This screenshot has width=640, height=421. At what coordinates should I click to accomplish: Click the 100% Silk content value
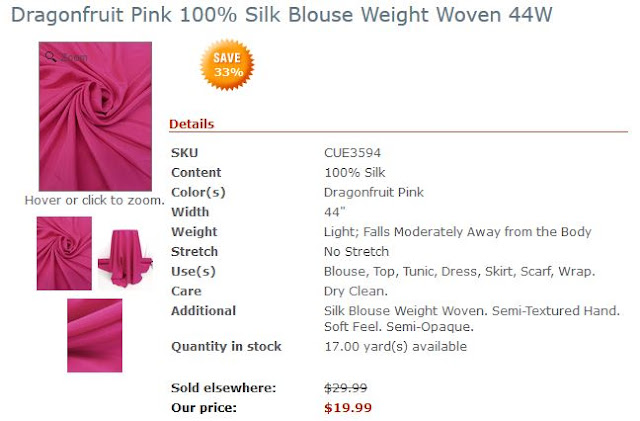click(355, 172)
